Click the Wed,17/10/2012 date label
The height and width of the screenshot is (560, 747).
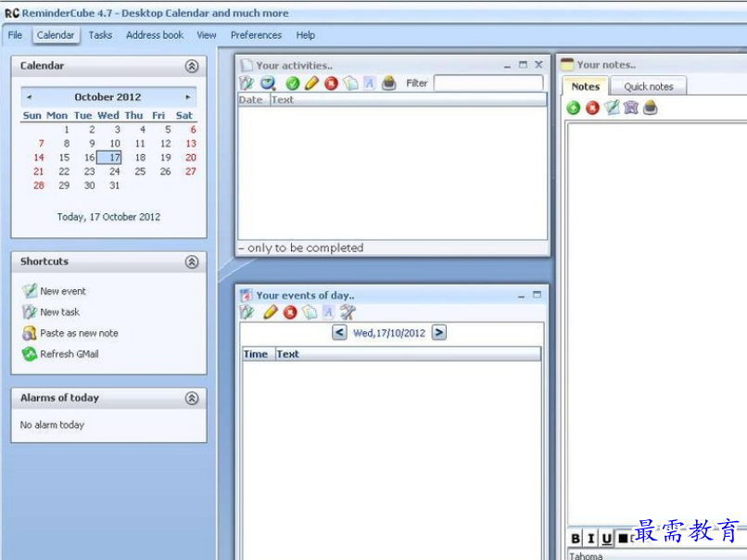[x=389, y=333]
